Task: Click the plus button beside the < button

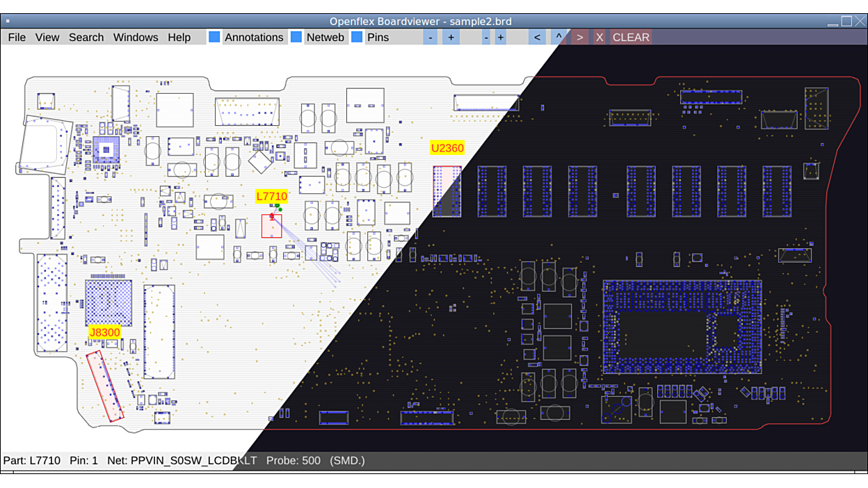Action: point(500,38)
